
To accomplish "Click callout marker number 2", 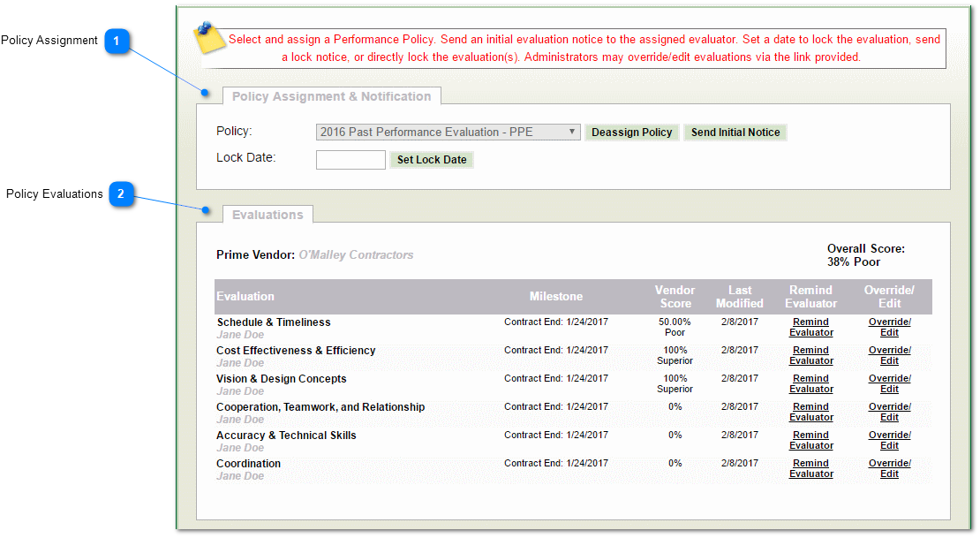I will click(x=121, y=193).
